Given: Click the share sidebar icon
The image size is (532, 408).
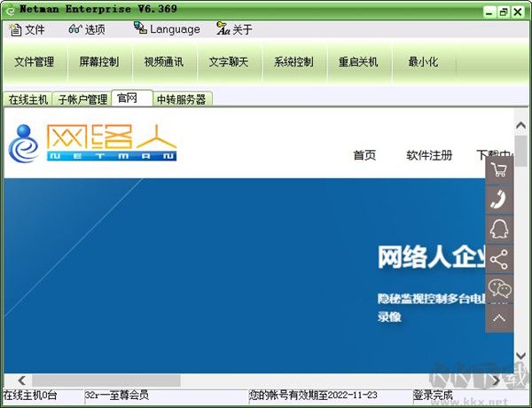Looking at the screenshot, I should coord(499,259).
